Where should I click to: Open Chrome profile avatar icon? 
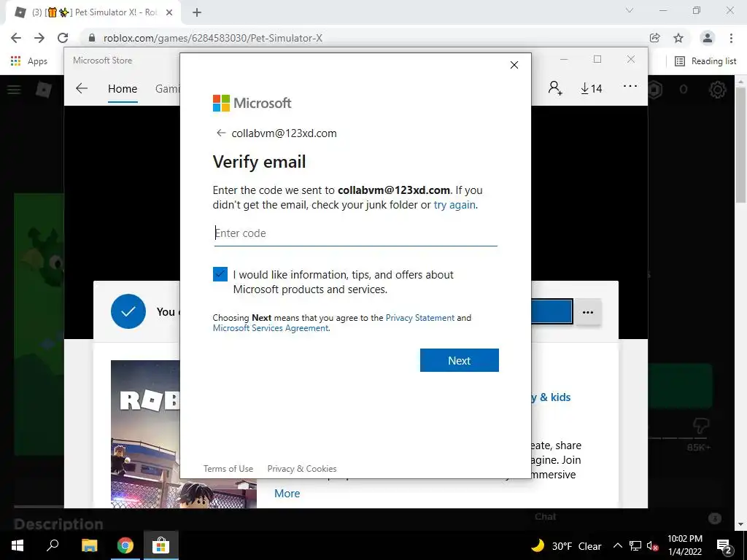point(708,38)
